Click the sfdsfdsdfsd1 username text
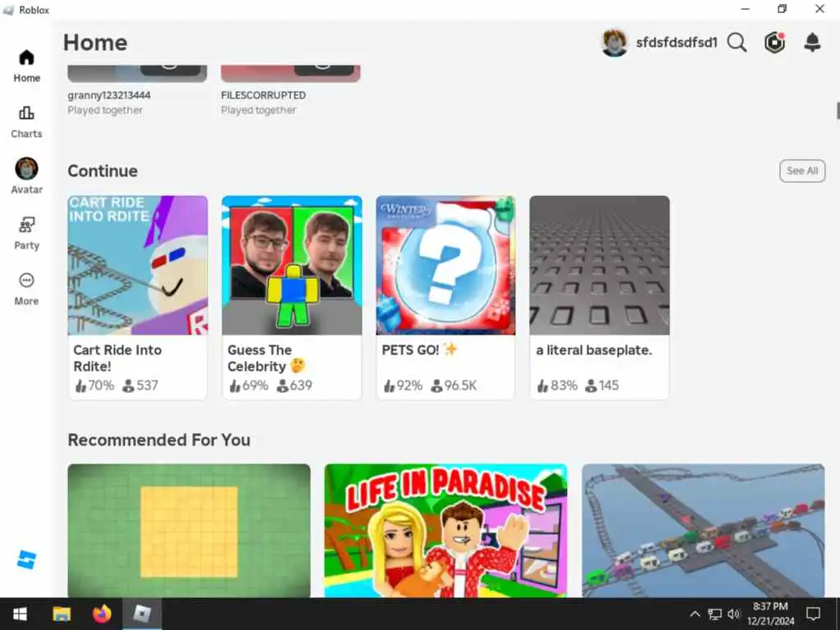Image resolution: width=840 pixels, height=630 pixels. tap(676, 43)
